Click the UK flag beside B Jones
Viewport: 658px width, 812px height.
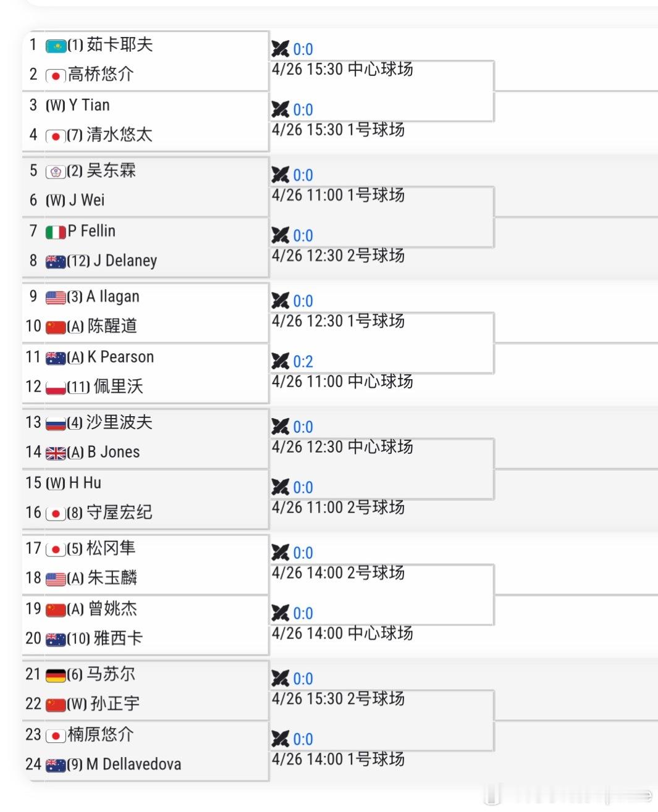coord(56,453)
